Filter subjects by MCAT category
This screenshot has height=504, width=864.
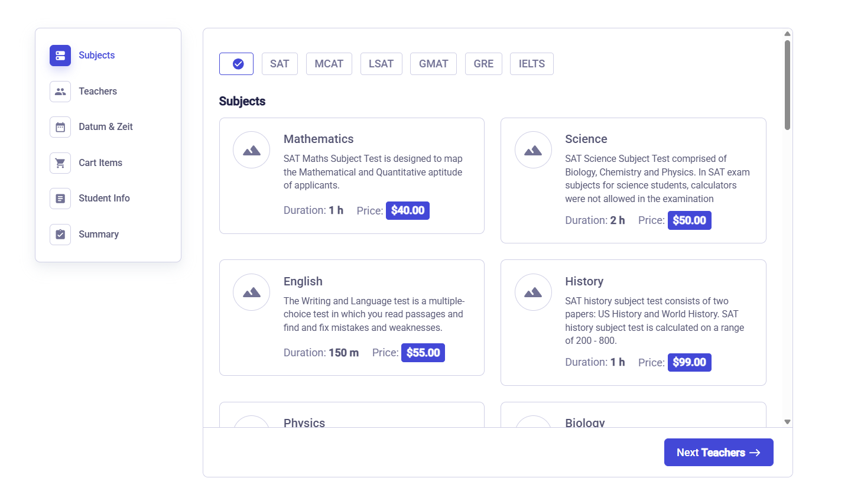click(329, 64)
